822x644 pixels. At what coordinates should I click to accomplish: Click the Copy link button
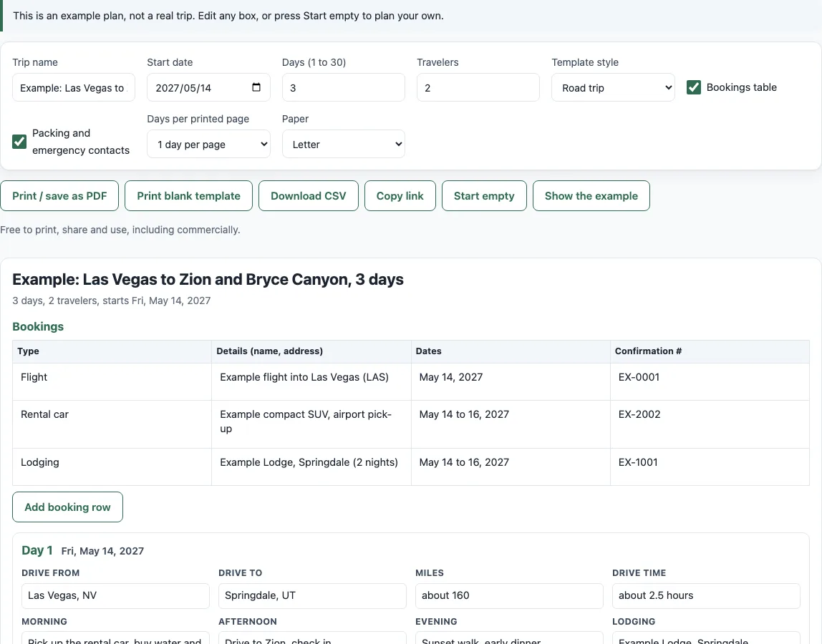point(400,196)
